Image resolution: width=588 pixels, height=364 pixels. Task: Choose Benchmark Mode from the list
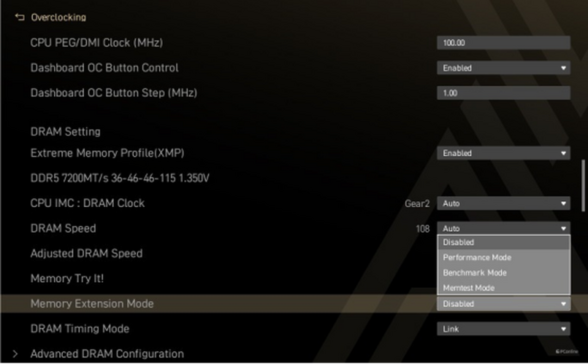point(503,272)
